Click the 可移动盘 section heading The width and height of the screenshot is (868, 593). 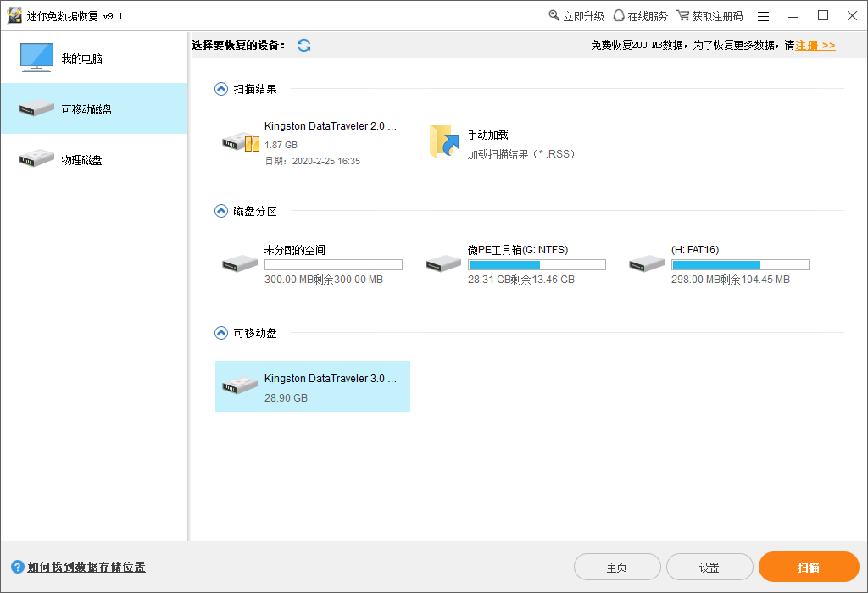(x=254, y=333)
